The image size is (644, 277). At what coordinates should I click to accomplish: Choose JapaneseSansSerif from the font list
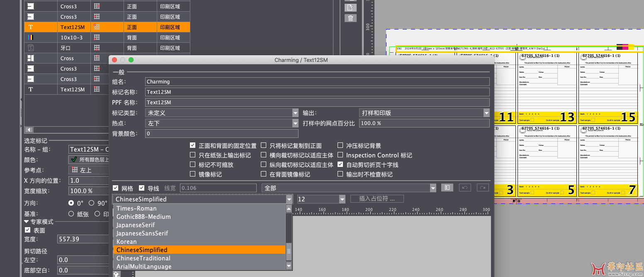[x=199, y=233]
